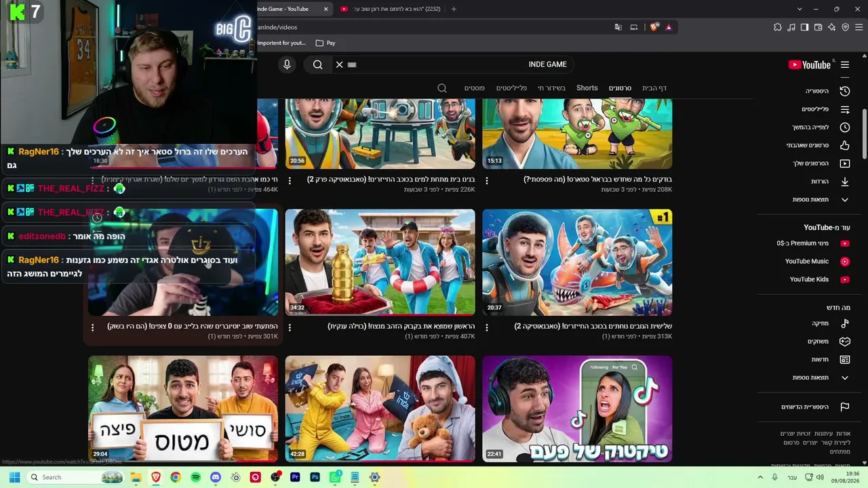Open the tab search dropdown in title bar
This screenshot has width=868, height=488.
pyautogui.click(x=800, y=9)
